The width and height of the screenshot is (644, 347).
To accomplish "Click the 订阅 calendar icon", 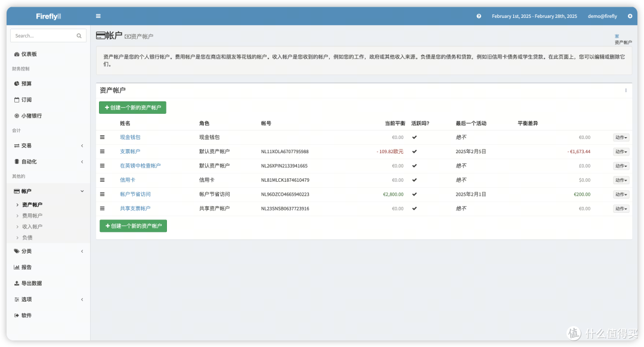I will pos(17,100).
